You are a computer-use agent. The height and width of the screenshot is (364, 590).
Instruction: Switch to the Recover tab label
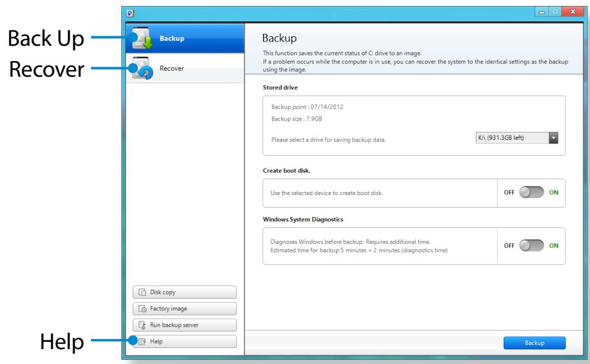(x=171, y=68)
